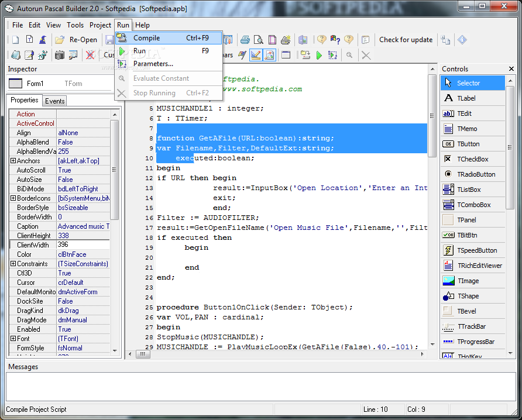The image size is (522, 420).
Task: Click the camera icon in the toolbar
Action: (x=60, y=55)
